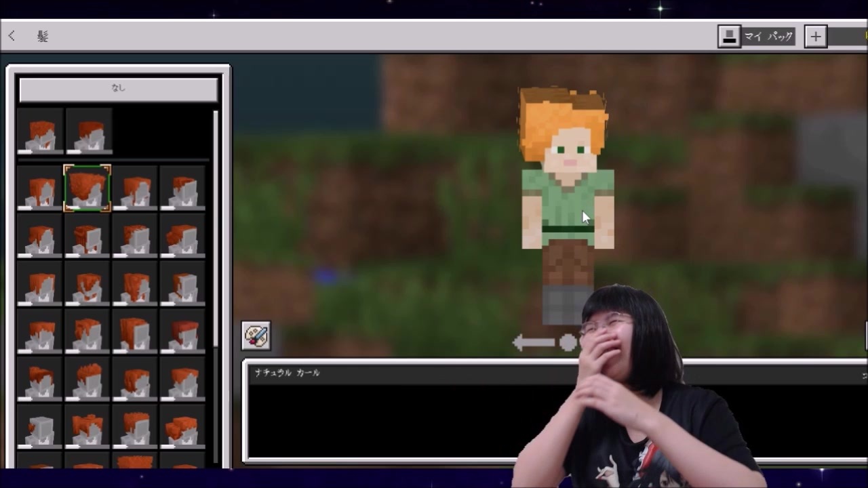Open the hair color palette editor
Screen dimensions: 868x488
pyautogui.click(x=256, y=335)
